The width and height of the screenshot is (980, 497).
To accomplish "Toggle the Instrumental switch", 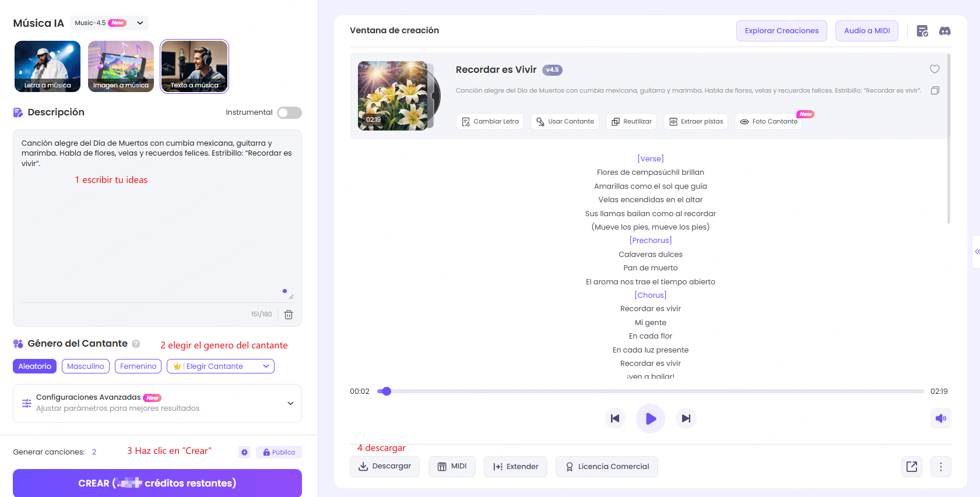I will point(289,112).
